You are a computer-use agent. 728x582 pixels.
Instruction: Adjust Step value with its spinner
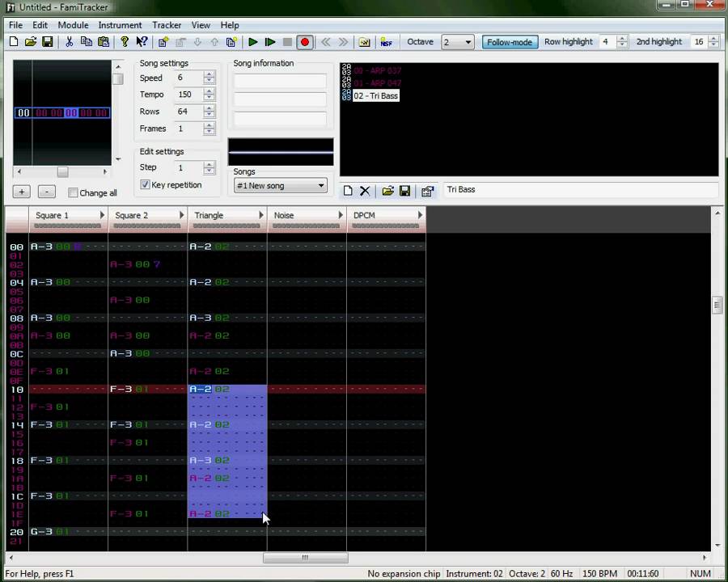tap(210, 167)
